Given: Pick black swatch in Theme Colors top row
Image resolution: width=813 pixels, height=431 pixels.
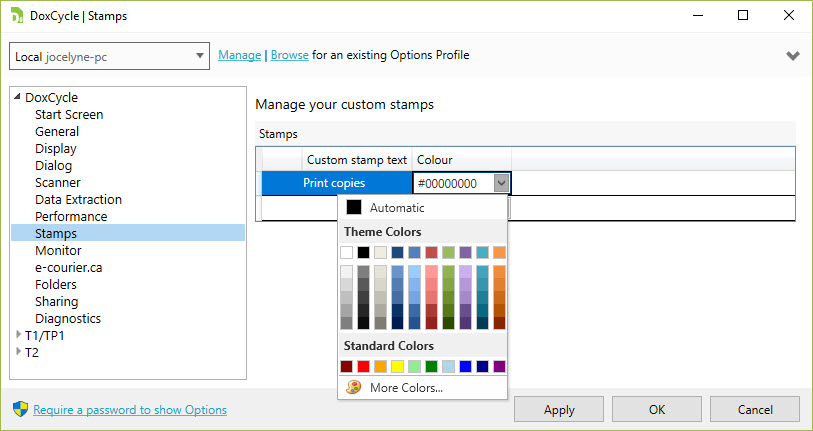Looking at the screenshot, I should click(363, 253).
